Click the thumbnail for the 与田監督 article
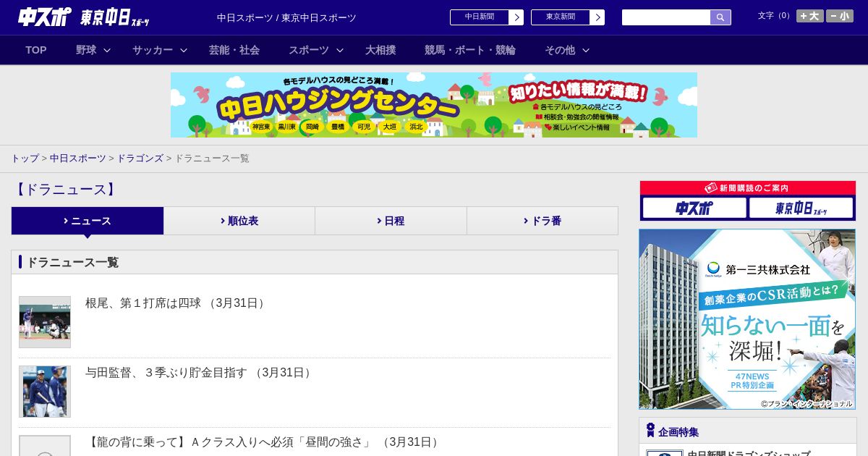The image size is (868, 456). (x=45, y=392)
